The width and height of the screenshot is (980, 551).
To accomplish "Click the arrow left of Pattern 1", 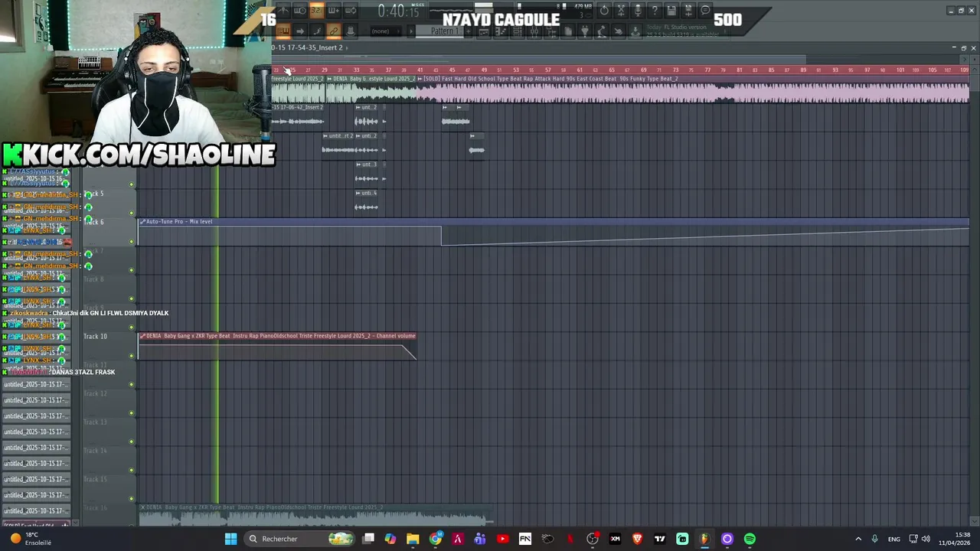I will point(411,31).
